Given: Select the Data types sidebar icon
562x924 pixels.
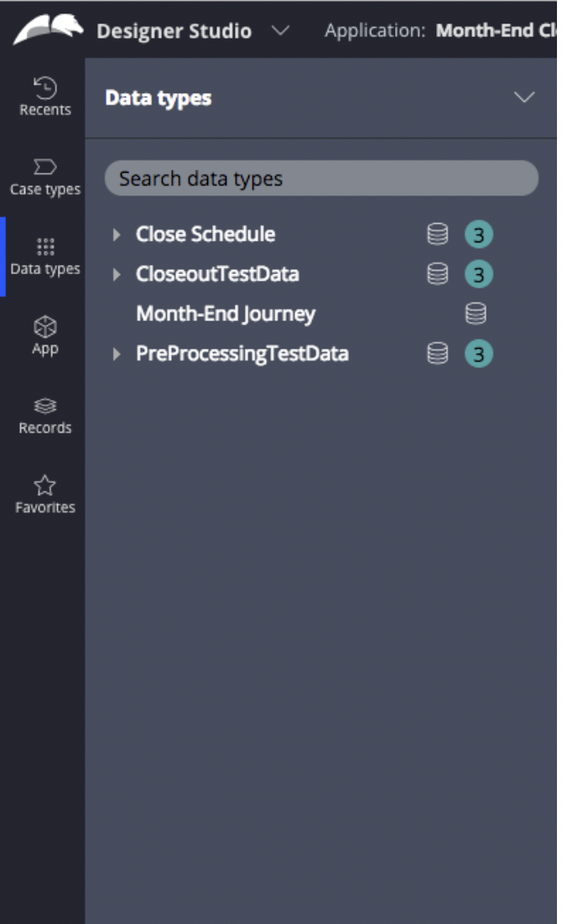Looking at the screenshot, I should tap(44, 247).
